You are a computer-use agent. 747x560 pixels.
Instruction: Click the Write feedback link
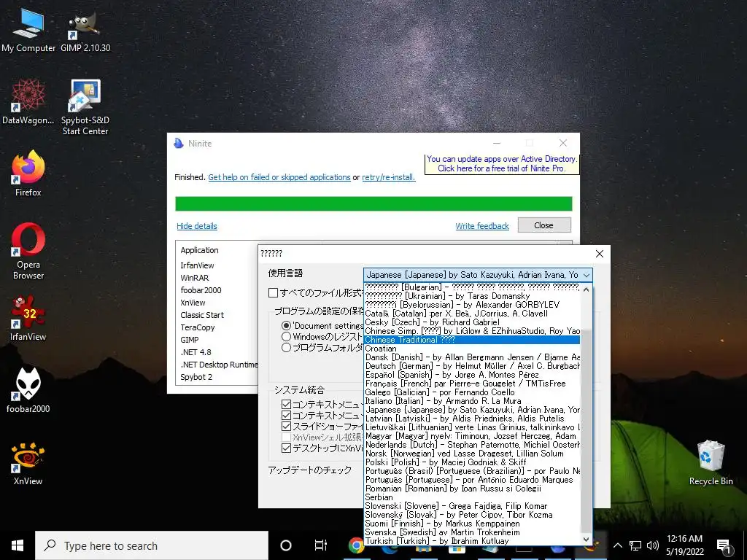click(482, 226)
